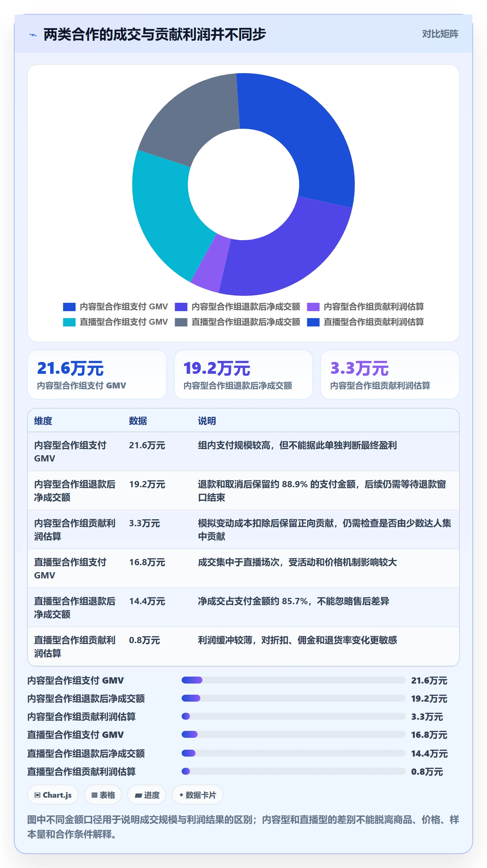Click the footnote text about 金额口径
Image resolution: width=487 pixels, height=868 pixels.
pos(243,827)
